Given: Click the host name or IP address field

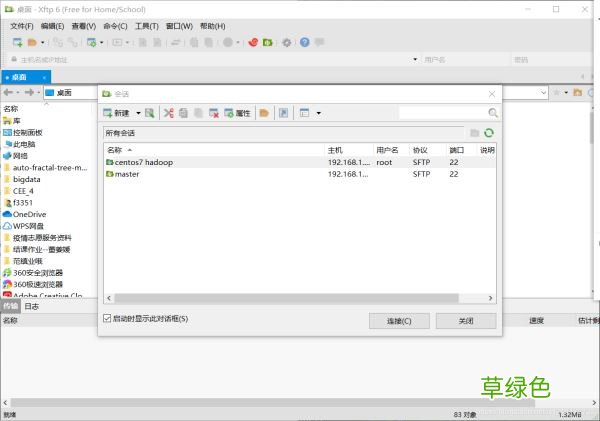Looking at the screenshot, I should pyautogui.click(x=214, y=60).
